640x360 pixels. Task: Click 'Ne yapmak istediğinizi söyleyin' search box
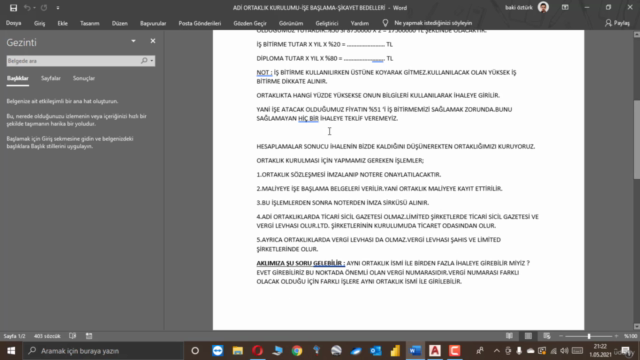(x=433, y=23)
